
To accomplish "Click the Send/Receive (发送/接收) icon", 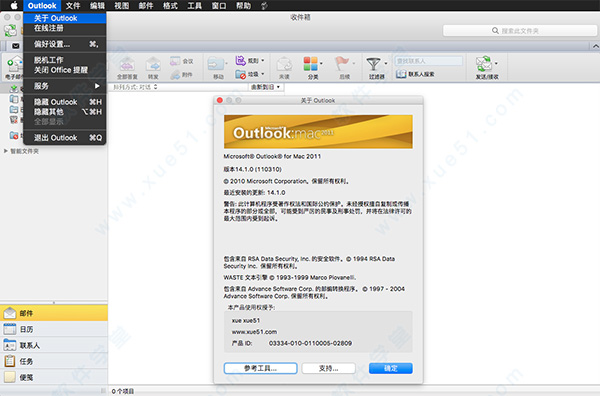I will coord(484,64).
